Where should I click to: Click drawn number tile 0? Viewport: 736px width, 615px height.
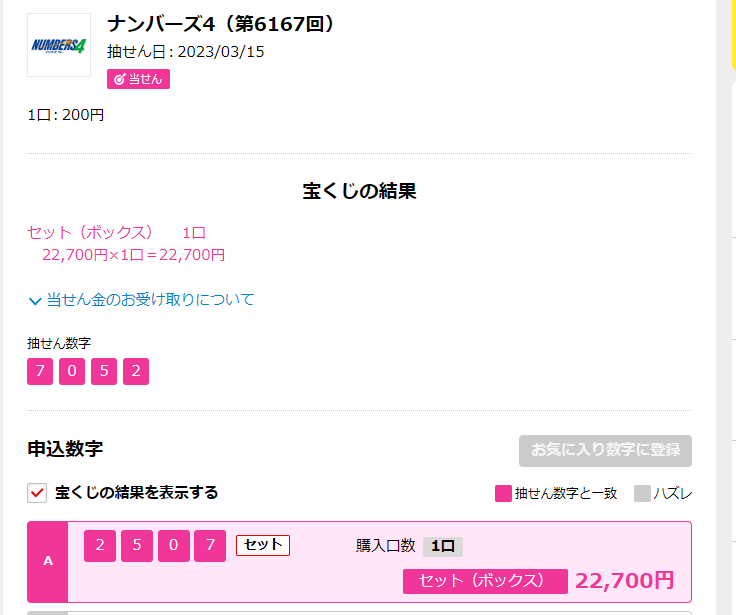[x=72, y=371]
